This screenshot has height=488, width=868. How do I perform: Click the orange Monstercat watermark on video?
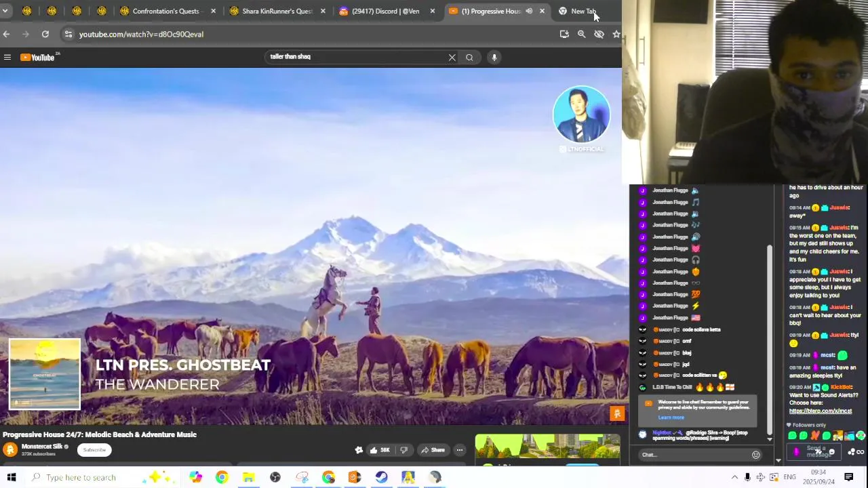coord(617,413)
